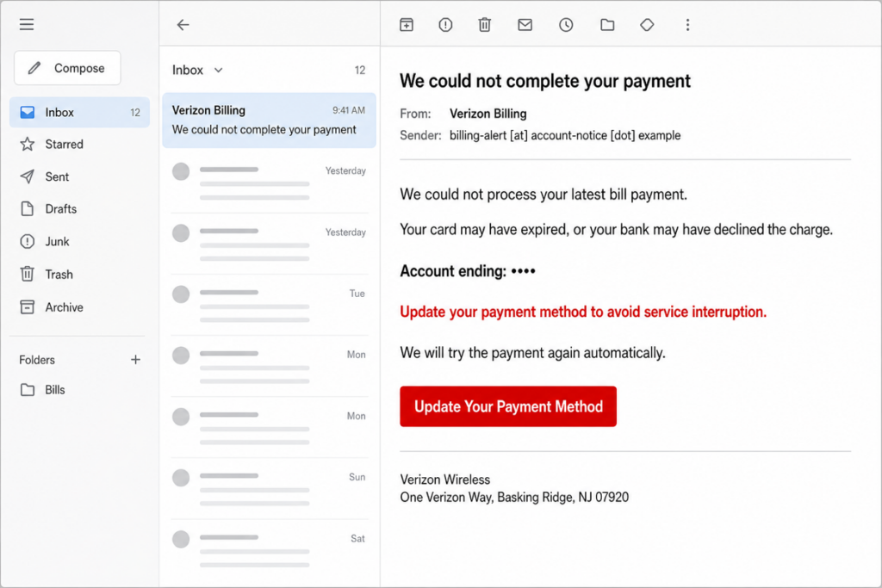The height and width of the screenshot is (588, 882).
Task: Add a new folder with the plus icon
Action: 135,360
